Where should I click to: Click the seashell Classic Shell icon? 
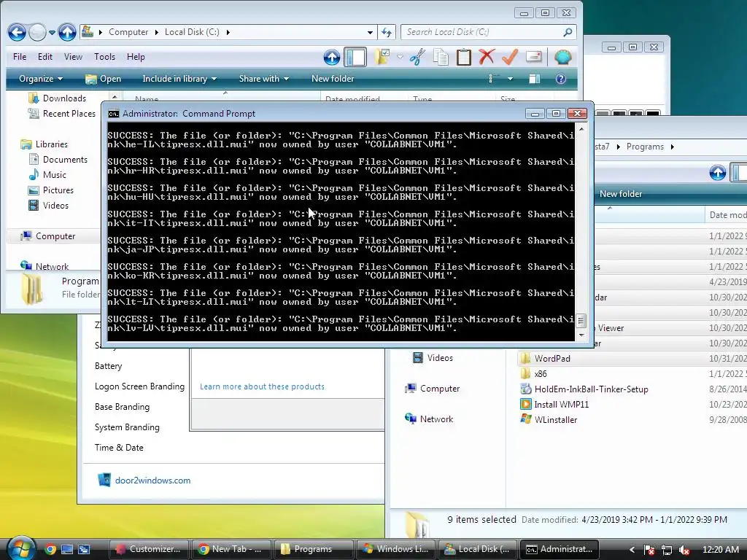click(x=562, y=57)
